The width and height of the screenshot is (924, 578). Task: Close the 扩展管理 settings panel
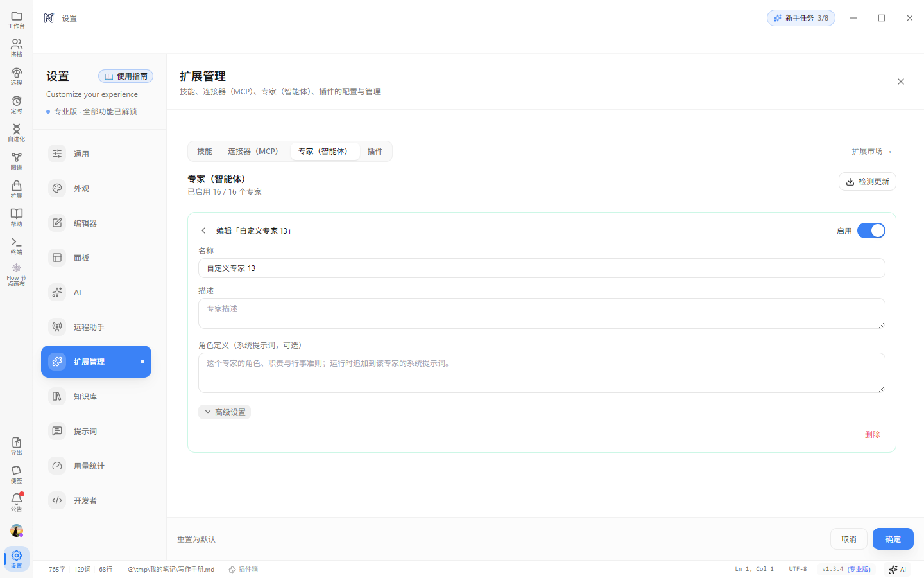click(x=901, y=82)
